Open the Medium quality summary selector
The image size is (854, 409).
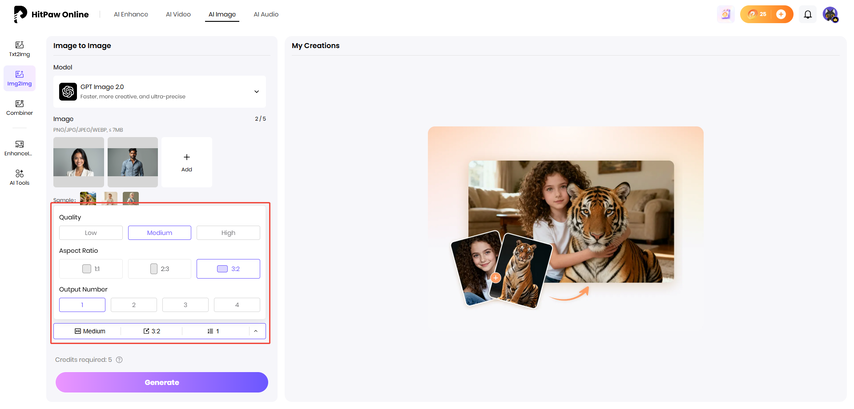[x=90, y=331]
